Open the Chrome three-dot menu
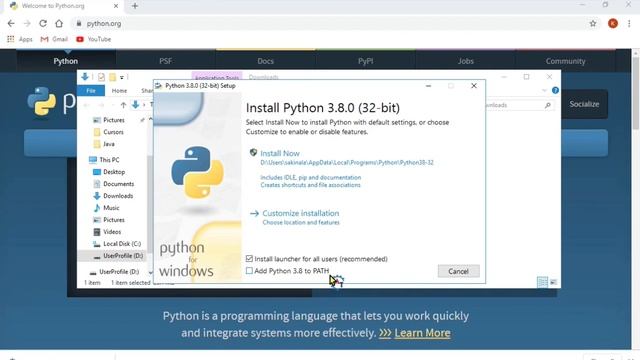The height and width of the screenshot is (360, 640). (629, 24)
